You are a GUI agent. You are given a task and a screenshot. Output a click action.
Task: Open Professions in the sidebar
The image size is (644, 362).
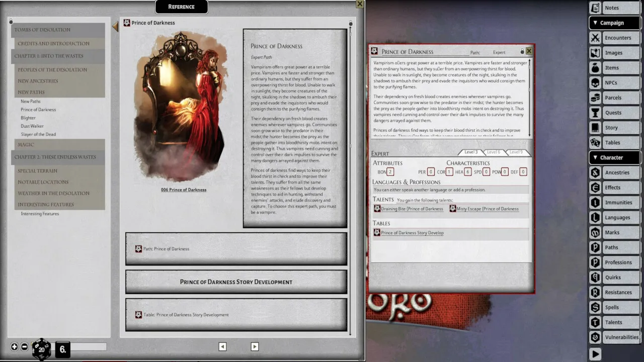[x=614, y=262]
